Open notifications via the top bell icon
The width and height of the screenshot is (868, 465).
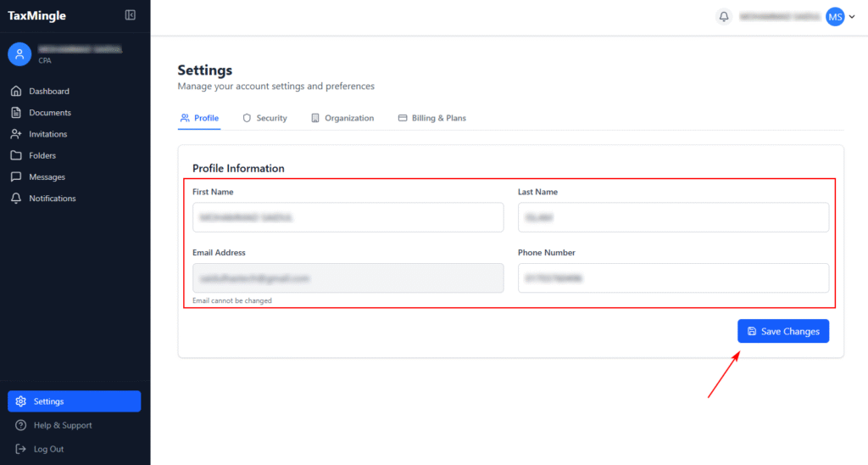724,17
